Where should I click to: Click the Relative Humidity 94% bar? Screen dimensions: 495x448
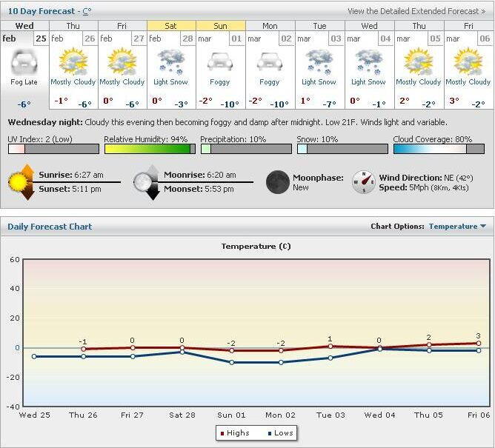click(x=149, y=149)
